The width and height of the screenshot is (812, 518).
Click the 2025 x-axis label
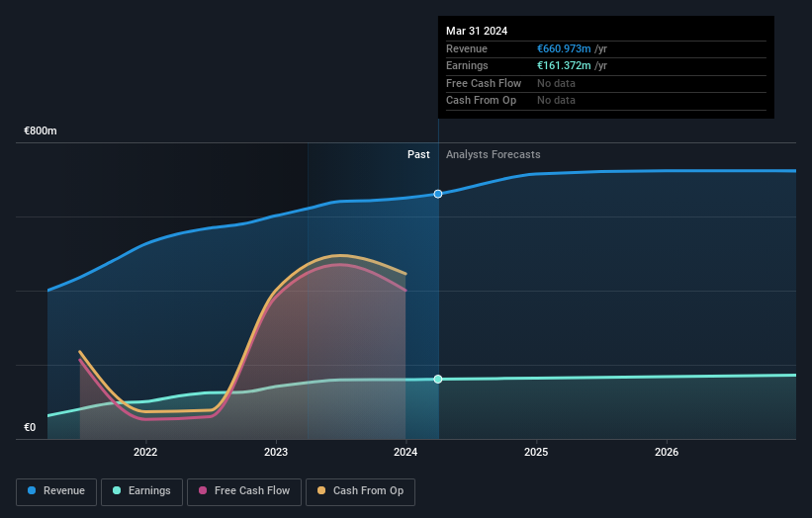pos(536,453)
